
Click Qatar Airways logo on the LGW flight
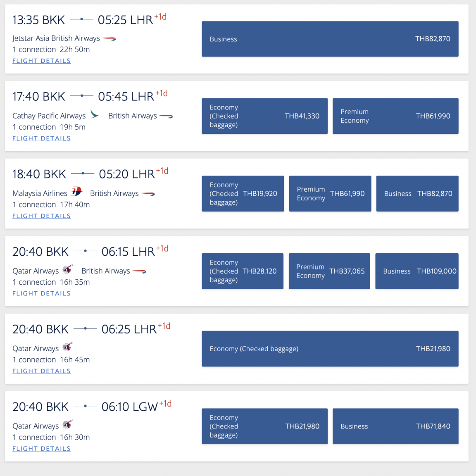point(68,424)
